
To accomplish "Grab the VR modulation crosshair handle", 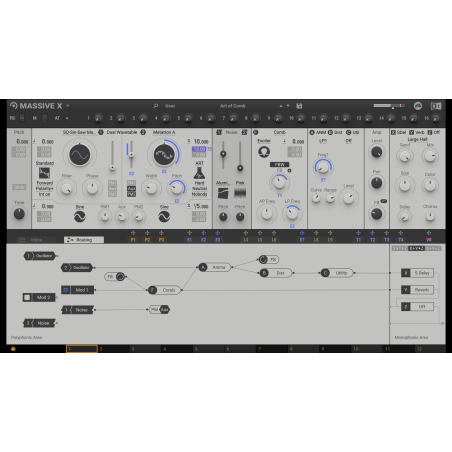I will [429, 233].
